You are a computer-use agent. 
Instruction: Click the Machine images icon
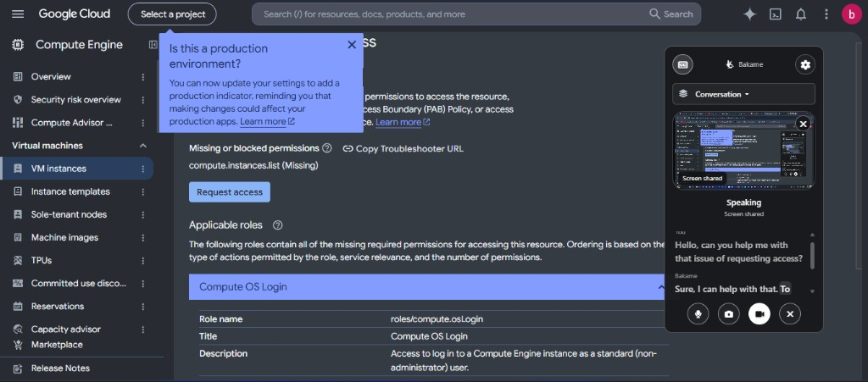click(18, 238)
